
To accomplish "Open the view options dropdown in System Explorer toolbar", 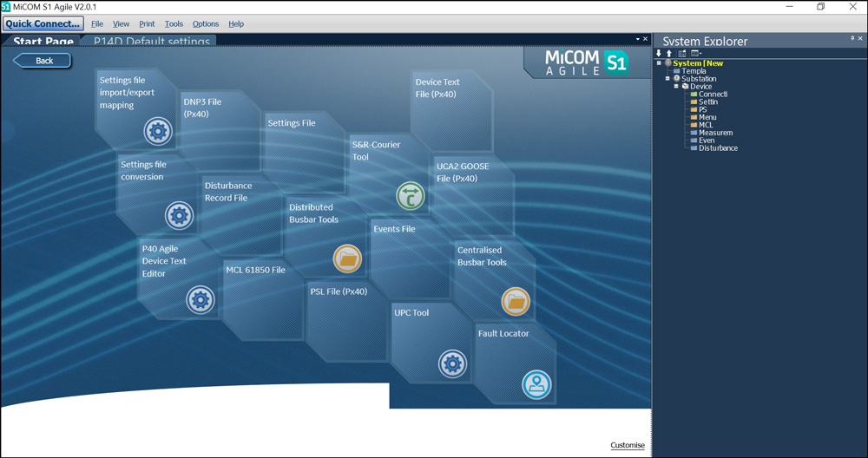I will pos(696,53).
